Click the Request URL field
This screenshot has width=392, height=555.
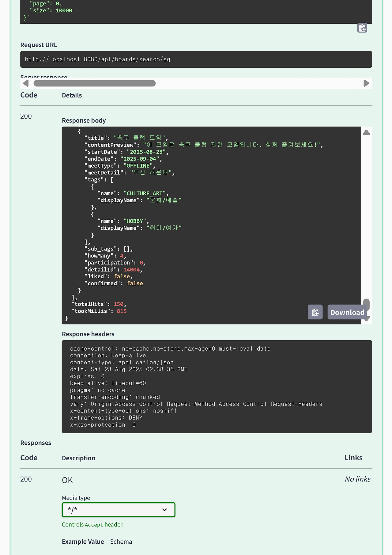click(196, 59)
